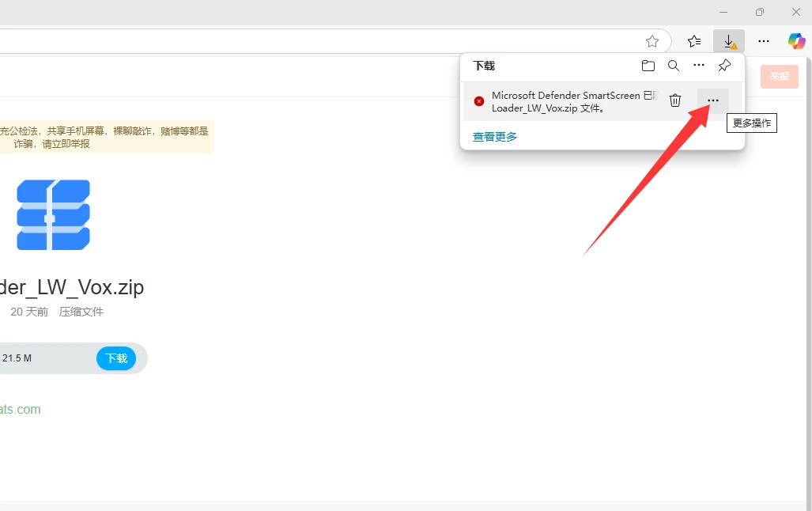This screenshot has height=511, width=812.
Task: Open the downloads panel more-options menu
Action: [699, 66]
